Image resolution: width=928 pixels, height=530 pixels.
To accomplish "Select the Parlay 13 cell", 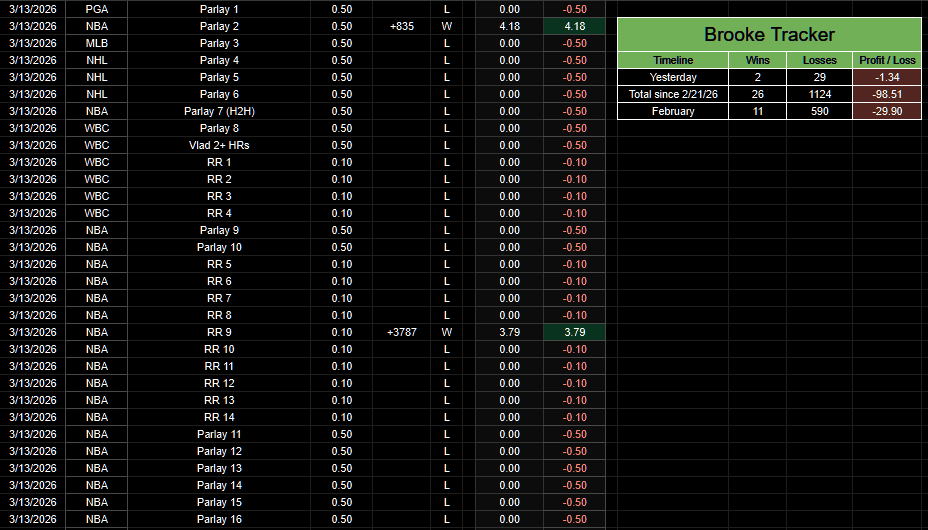I will [x=219, y=468].
